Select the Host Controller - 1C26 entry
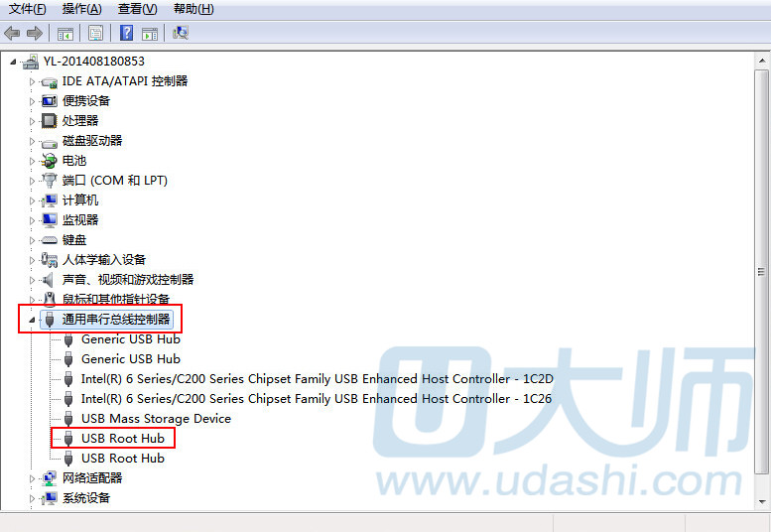 (317, 399)
